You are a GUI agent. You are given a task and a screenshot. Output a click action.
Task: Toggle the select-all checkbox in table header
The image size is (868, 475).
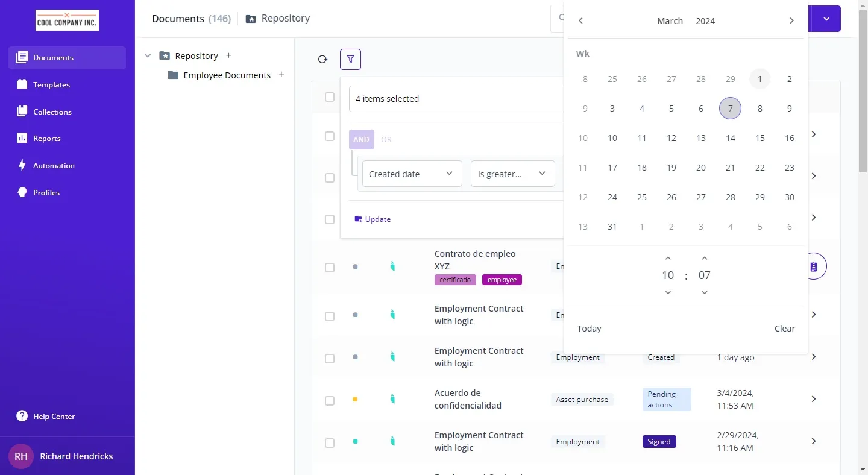[x=330, y=97]
